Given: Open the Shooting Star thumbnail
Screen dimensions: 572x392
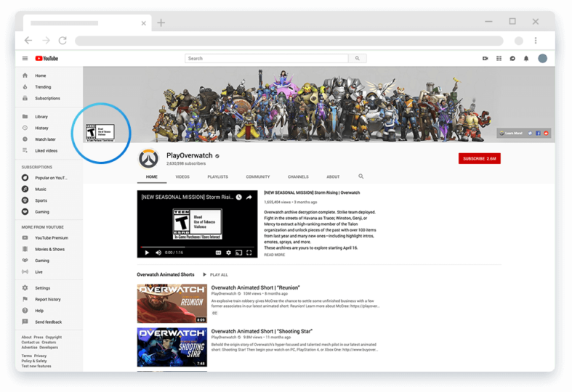Looking at the screenshot, I should [x=172, y=347].
